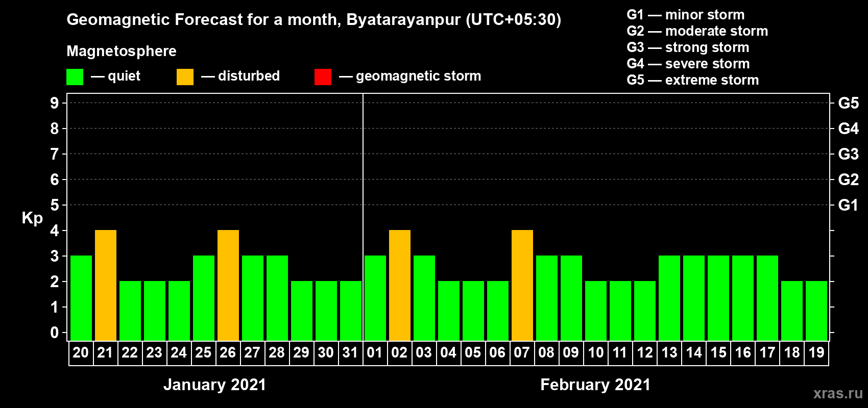Click the G5 marker on the right axis
Image resolution: width=868 pixels, height=408 pixels.
coord(848,103)
